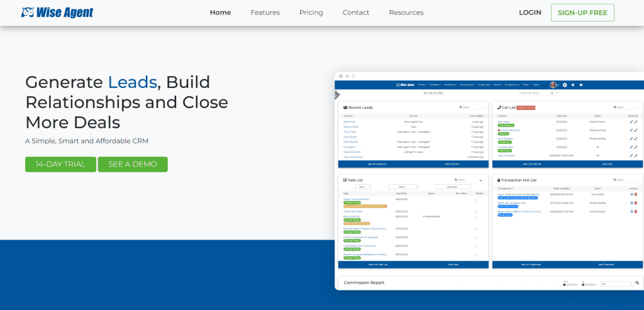Open the Features page

point(265,13)
